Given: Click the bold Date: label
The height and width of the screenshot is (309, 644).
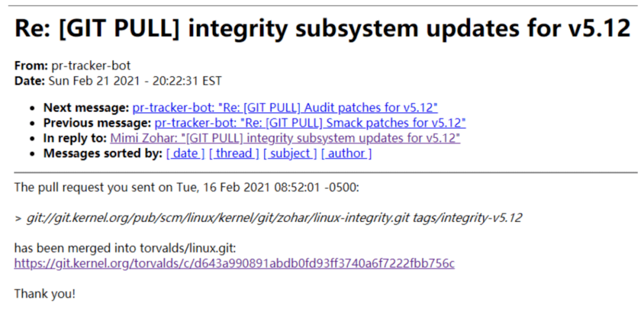Looking at the screenshot, I should coord(30,81).
